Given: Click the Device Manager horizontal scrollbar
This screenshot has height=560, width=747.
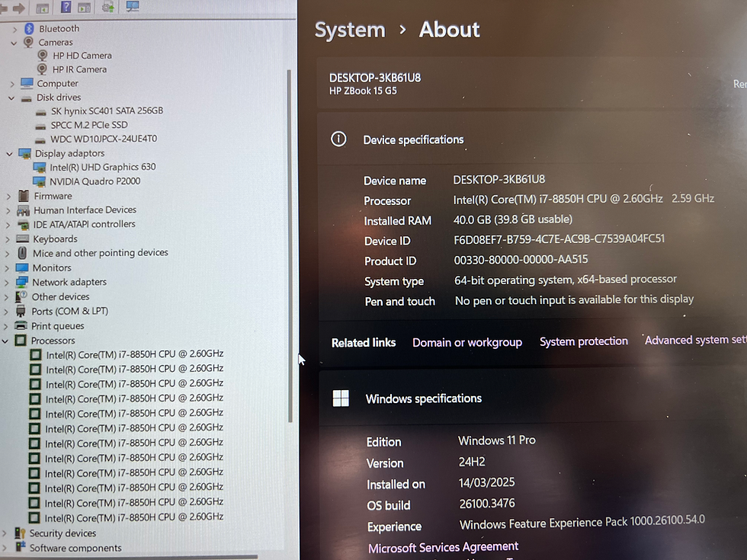Looking at the screenshot, I should pyautogui.click(x=129, y=557).
